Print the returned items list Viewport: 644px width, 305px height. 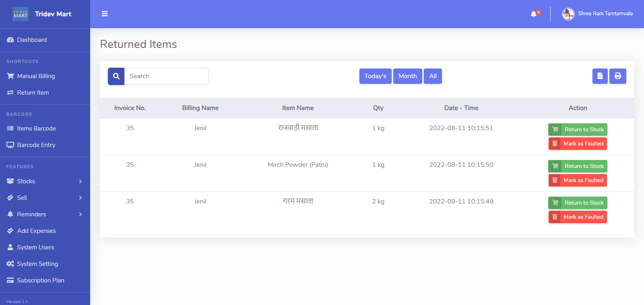pyautogui.click(x=617, y=76)
